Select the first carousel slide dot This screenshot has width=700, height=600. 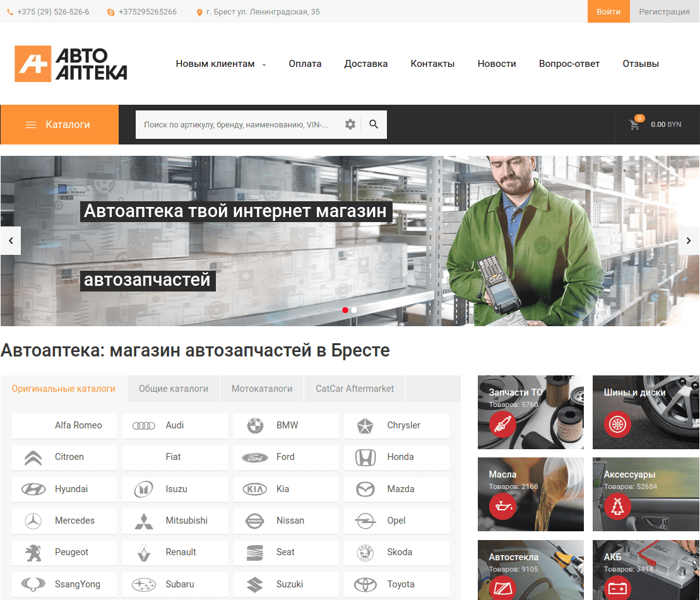tap(345, 310)
